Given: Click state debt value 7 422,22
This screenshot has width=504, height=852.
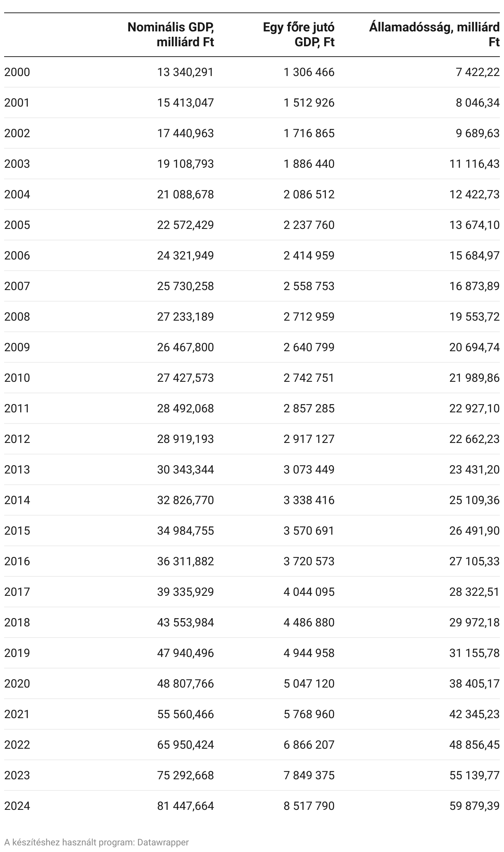Looking at the screenshot, I should (x=478, y=72).
